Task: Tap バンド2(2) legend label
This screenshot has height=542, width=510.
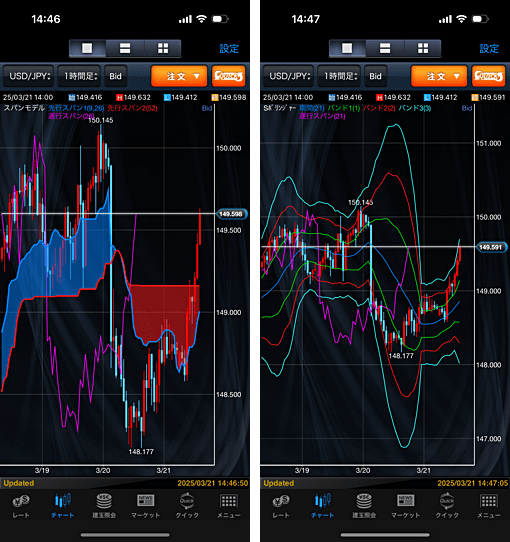Action: coord(379,108)
